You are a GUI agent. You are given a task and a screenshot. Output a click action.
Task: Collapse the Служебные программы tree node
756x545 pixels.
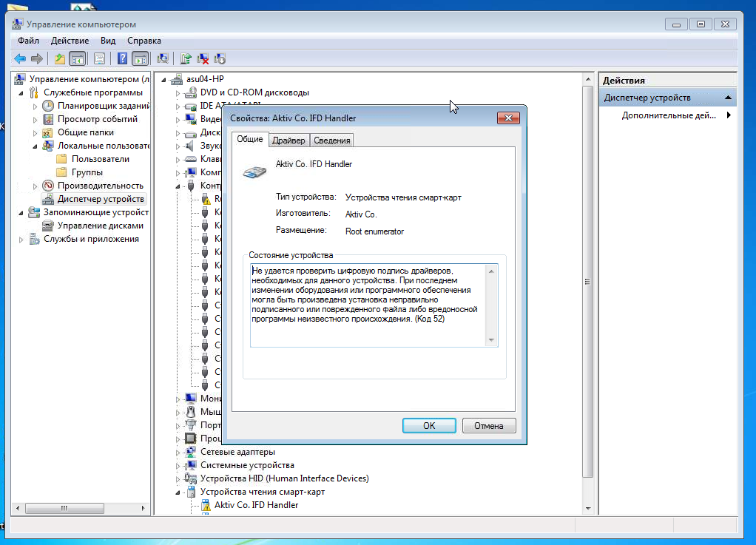coord(21,92)
